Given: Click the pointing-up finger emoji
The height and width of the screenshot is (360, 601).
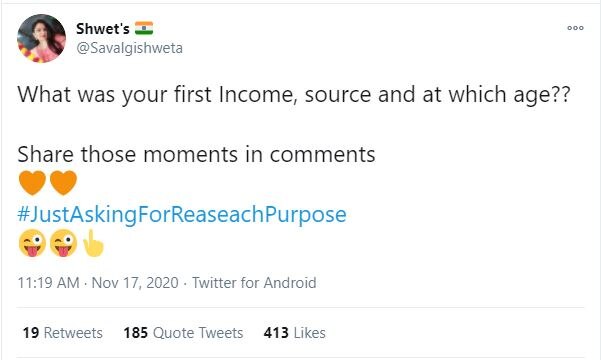Looking at the screenshot, I should [x=93, y=243].
